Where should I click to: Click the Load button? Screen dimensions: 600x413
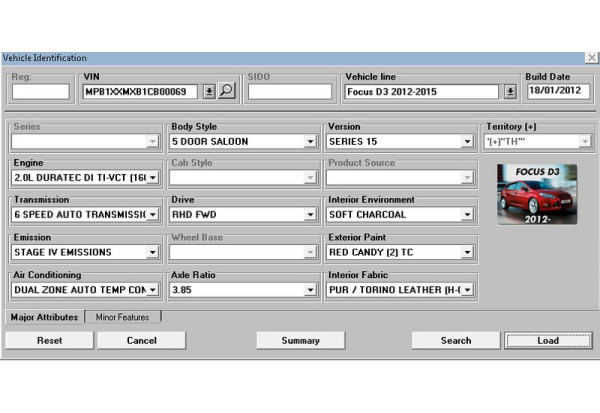pos(547,340)
